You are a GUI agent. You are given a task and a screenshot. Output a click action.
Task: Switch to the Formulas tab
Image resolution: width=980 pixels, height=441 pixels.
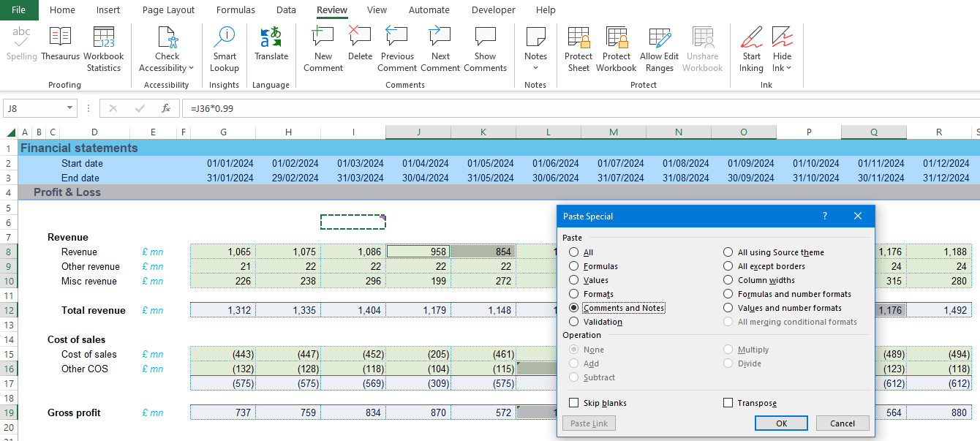coord(235,10)
